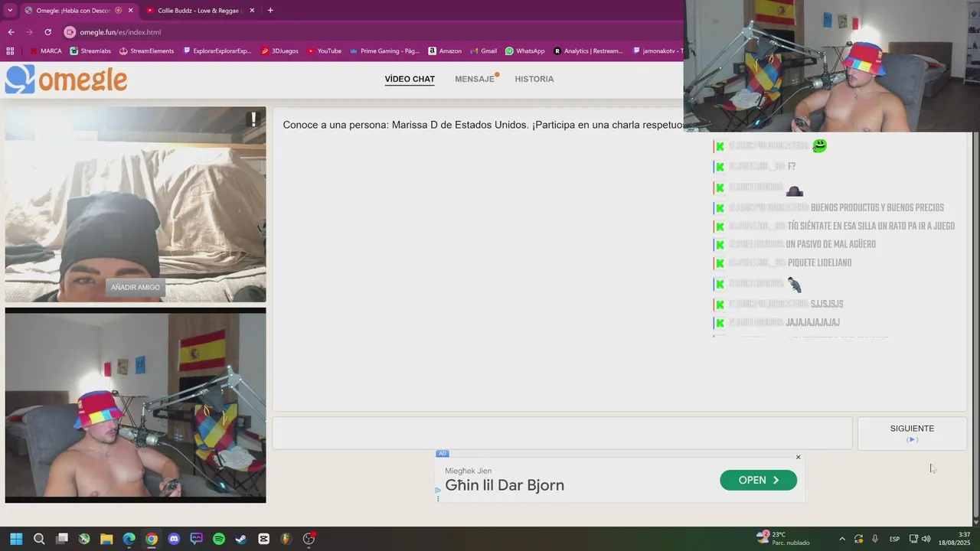The width and height of the screenshot is (980, 551).
Task: Change the ESP keyboard language
Action: [x=894, y=539]
